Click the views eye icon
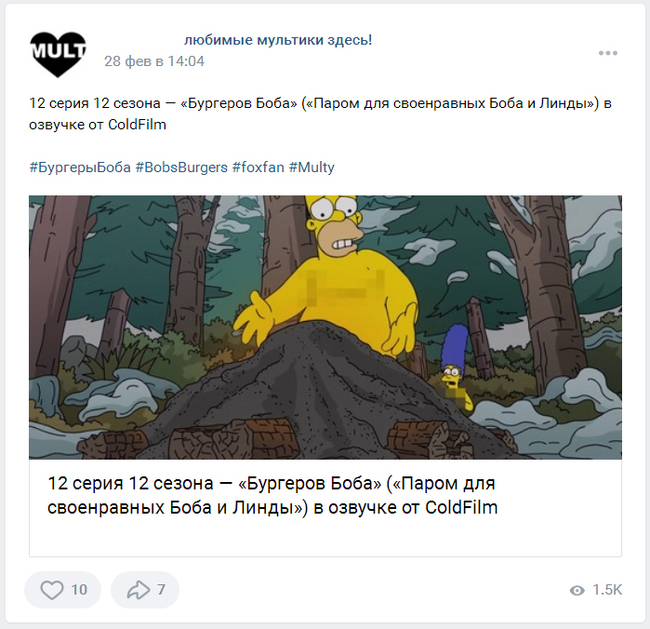650x629 pixels. pyautogui.click(x=577, y=590)
